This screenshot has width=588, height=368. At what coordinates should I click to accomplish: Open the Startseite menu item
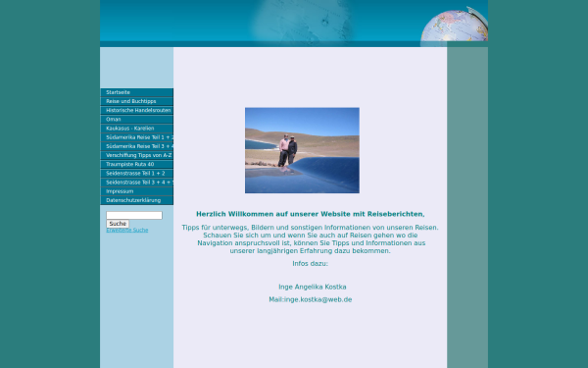coord(136,92)
